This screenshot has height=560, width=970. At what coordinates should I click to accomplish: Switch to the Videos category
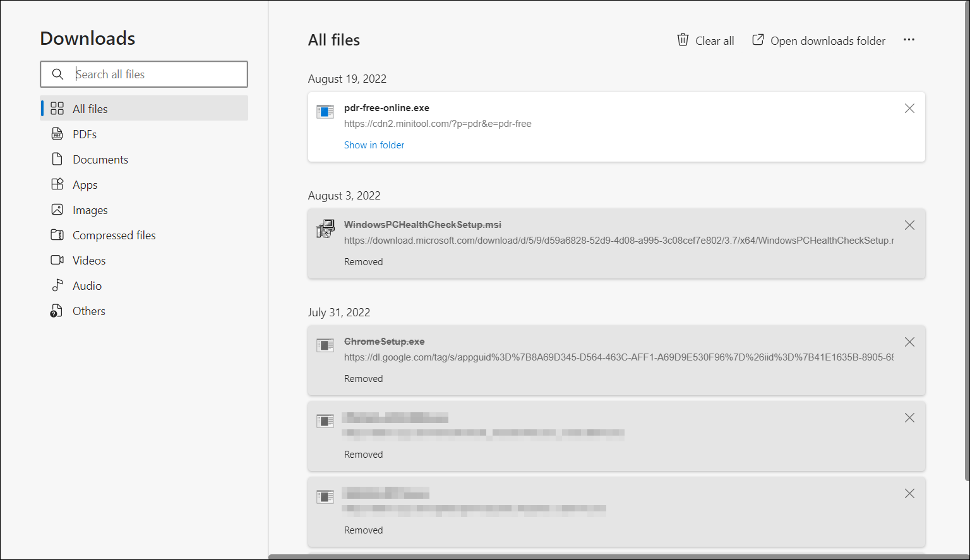pyautogui.click(x=89, y=261)
